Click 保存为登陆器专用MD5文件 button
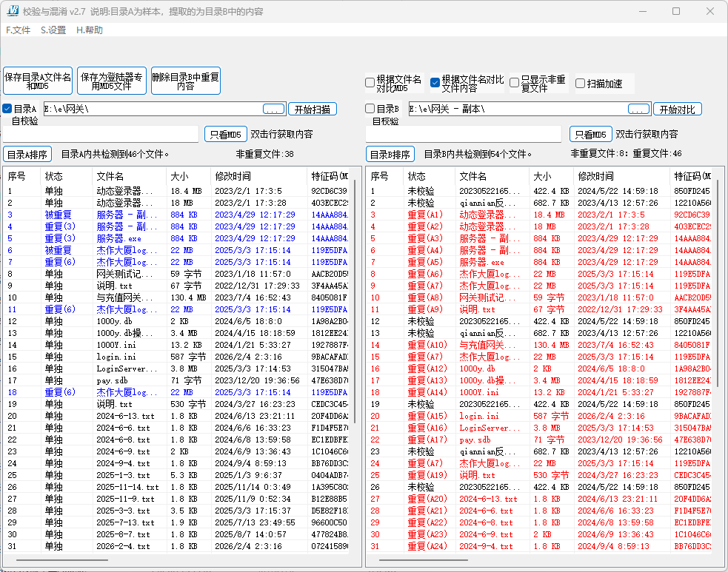728x572 pixels. [111, 81]
